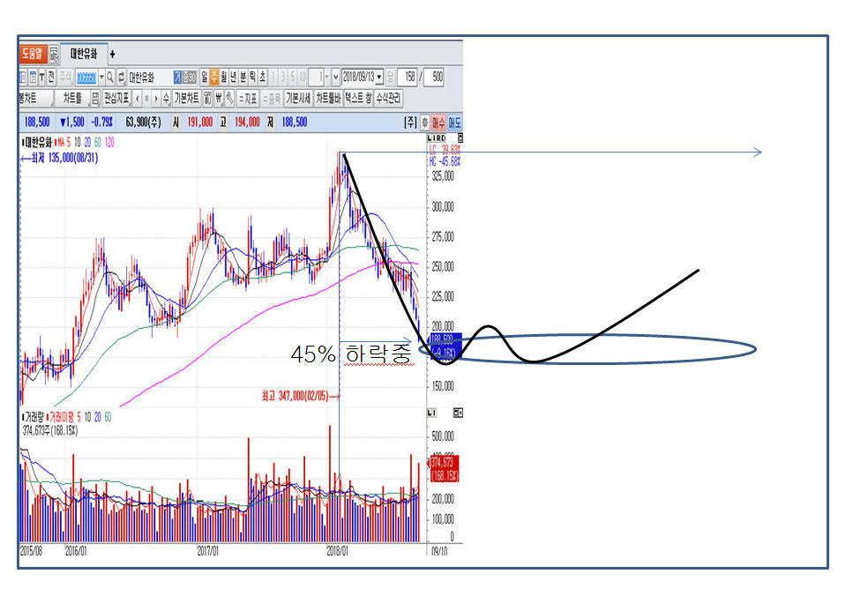This screenshot has height=596, width=868.
Task: Open the stock code dropdown arrow
Action: [x=101, y=77]
